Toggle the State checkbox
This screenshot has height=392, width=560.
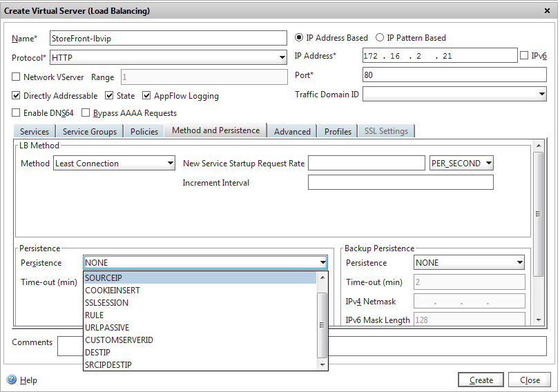point(109,96)
